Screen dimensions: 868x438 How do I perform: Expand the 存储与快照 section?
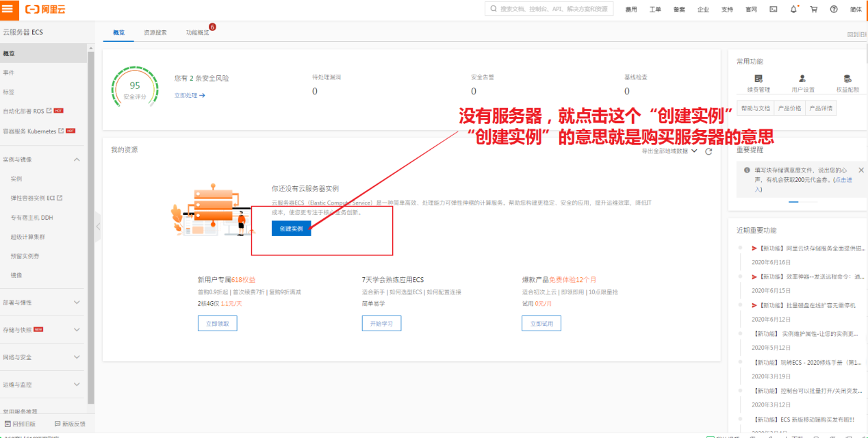(77, 330)
